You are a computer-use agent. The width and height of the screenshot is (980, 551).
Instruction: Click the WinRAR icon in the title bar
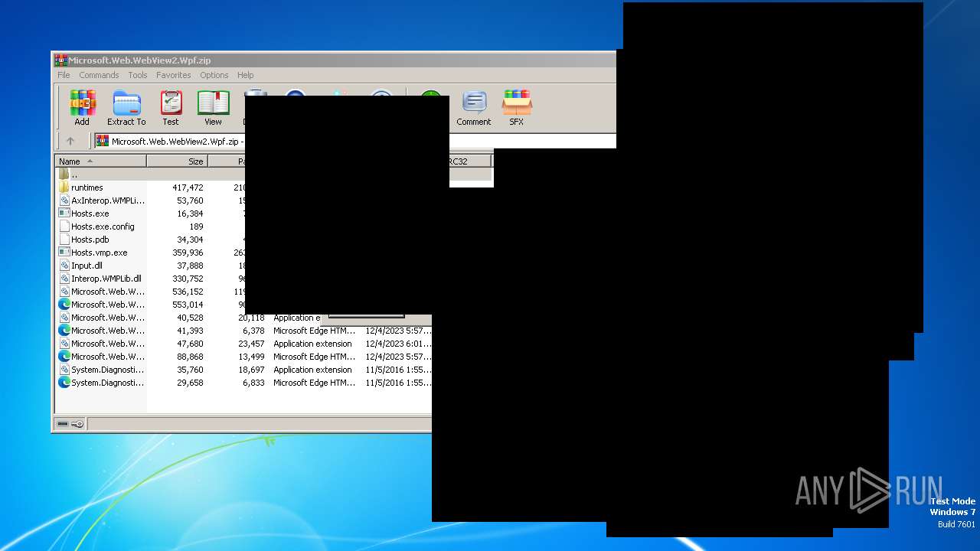[x=60, y=60]
